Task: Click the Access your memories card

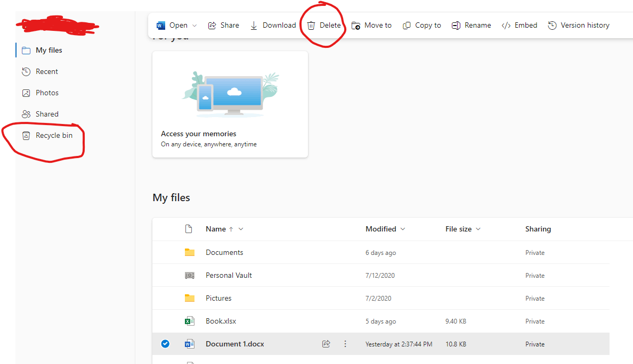Action: 230,104
